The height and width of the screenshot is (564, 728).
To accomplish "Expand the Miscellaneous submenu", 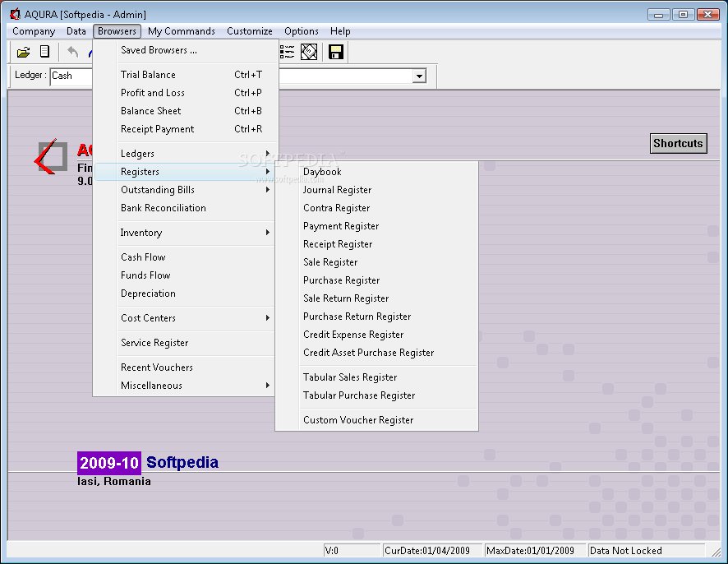I will click(186, 385).
